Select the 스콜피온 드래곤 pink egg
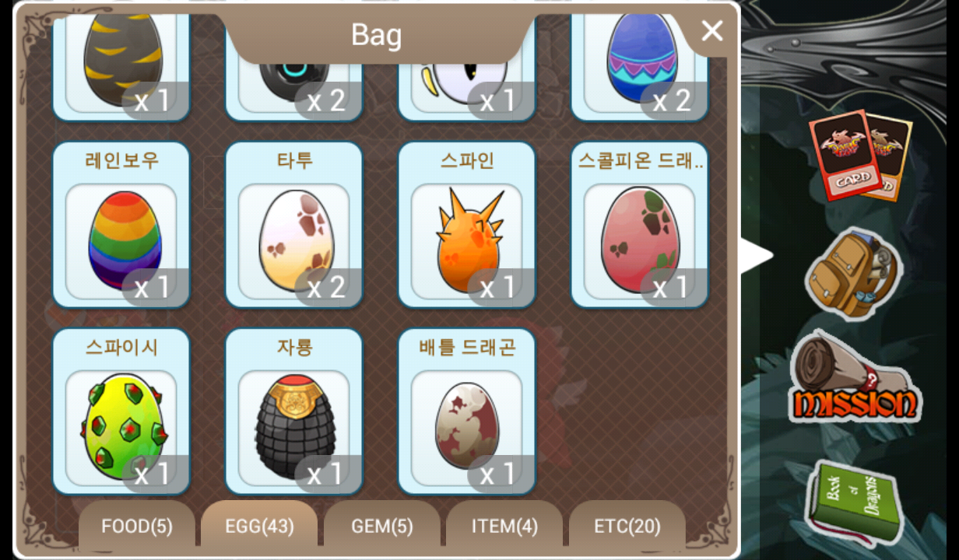This screenshot has width=959, height=560. point(640,226)
